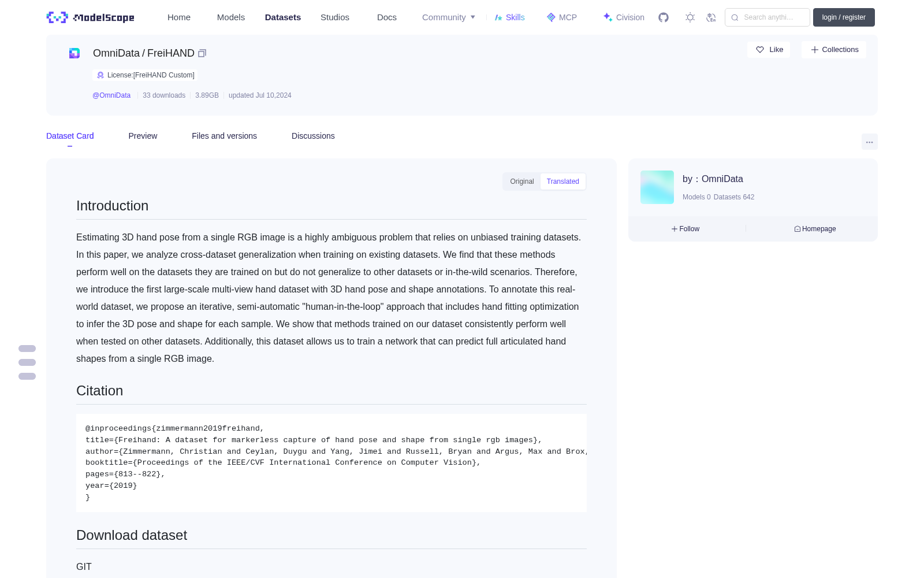Screen dimensions: 924x578
Task: Click the 'by : OmniData' name
Action: tap(713, 179)
